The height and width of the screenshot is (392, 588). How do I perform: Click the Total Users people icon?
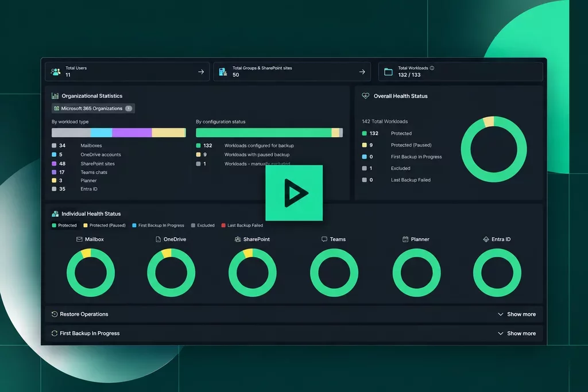(56, 72)
